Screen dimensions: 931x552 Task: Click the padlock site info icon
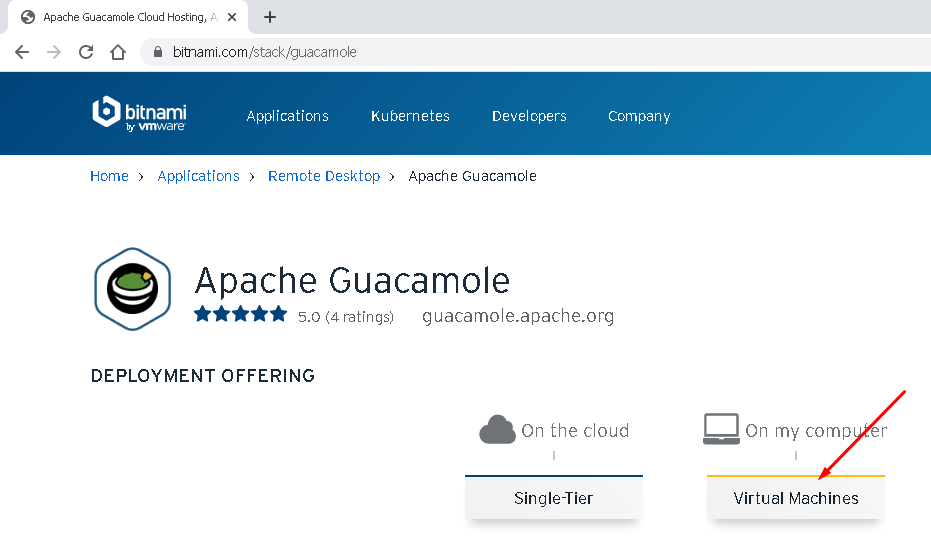(158, 52)
